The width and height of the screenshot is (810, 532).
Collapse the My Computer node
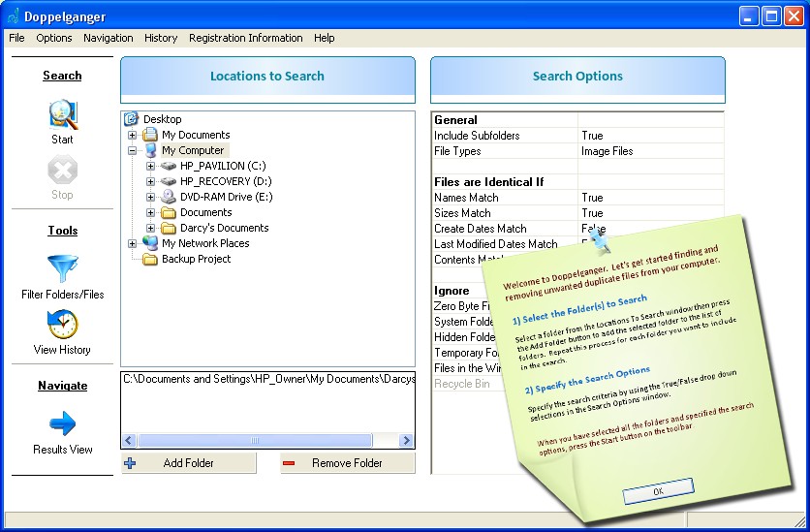click(132, 150)
